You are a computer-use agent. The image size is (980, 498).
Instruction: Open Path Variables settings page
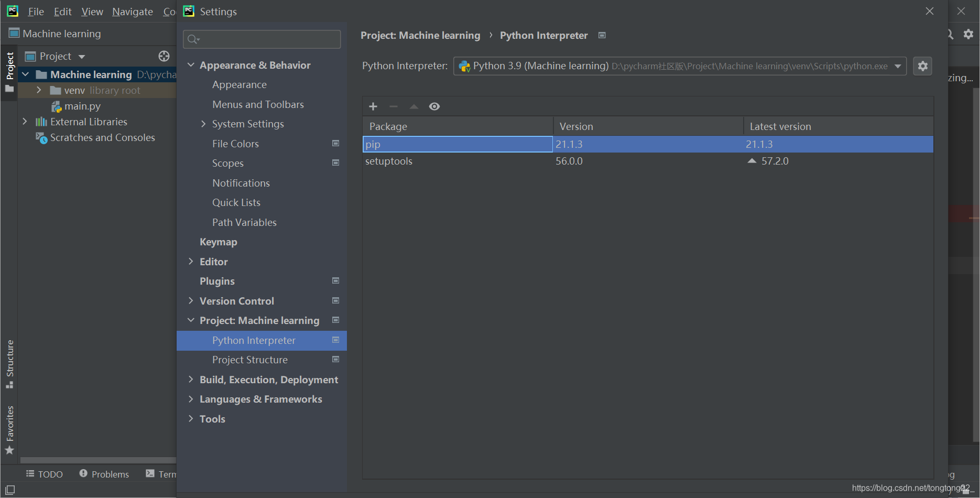pyautogui.click(x=244, y=222)
